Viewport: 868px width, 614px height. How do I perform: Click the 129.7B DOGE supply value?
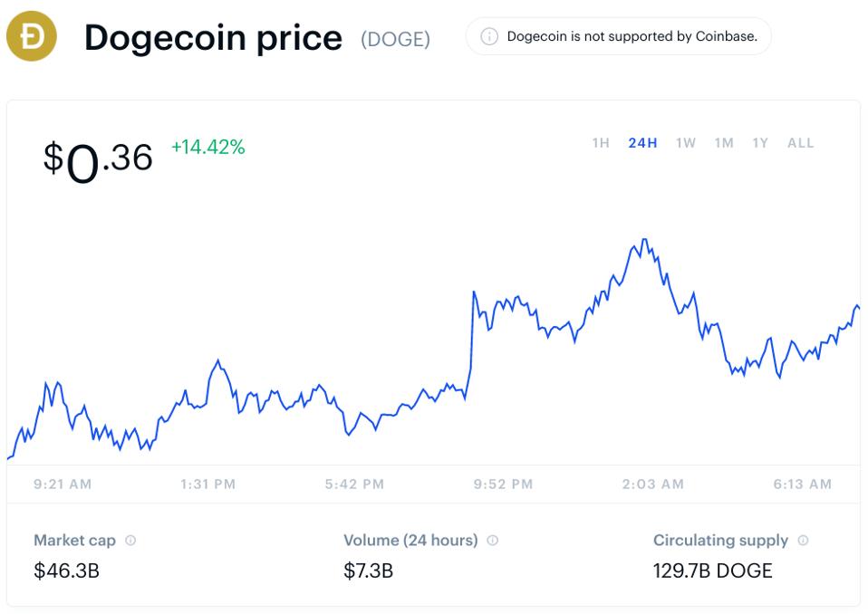(712, 571)
